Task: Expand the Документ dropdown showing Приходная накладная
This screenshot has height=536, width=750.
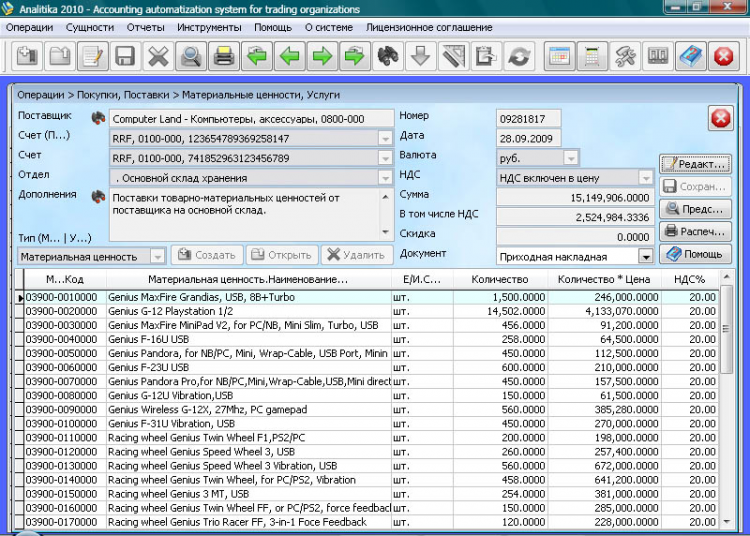Action: (x=645, y=256)
